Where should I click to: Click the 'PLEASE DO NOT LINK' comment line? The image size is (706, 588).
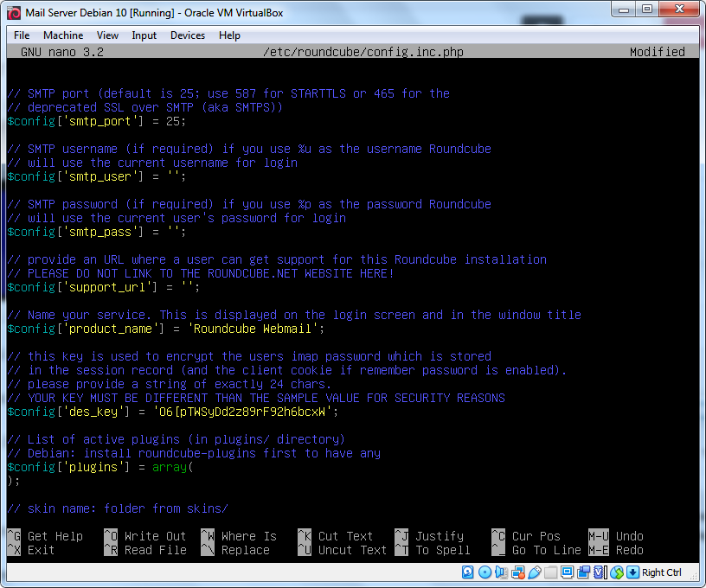point(201,273)
